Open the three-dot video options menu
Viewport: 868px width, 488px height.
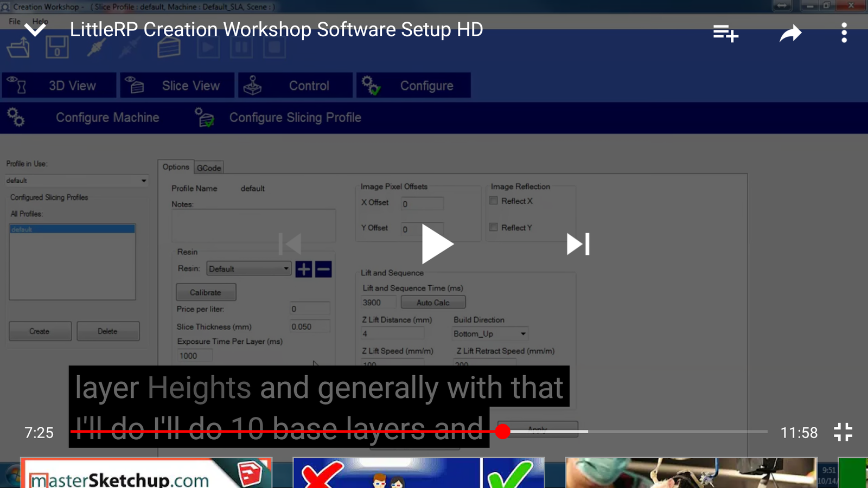coord(844,33)
